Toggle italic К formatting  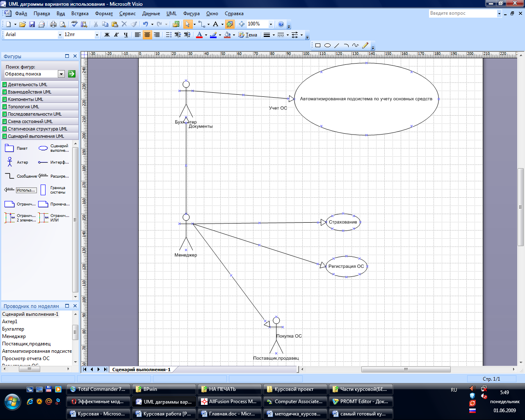pos(116,35)
